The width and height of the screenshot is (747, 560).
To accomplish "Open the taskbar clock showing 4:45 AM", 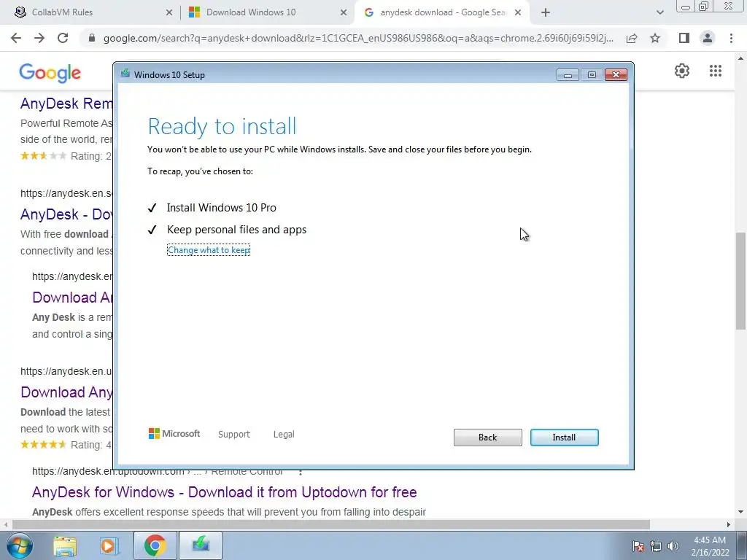I will pos(710,546).
